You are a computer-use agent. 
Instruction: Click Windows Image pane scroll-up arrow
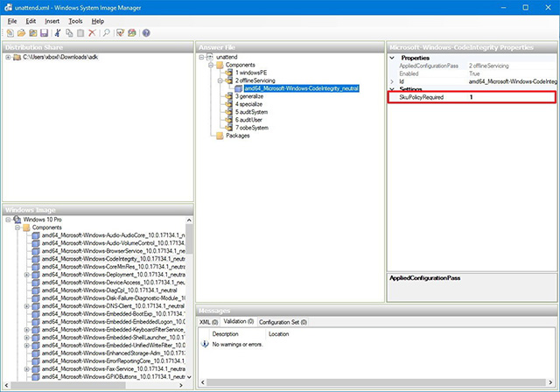(189, 220)
